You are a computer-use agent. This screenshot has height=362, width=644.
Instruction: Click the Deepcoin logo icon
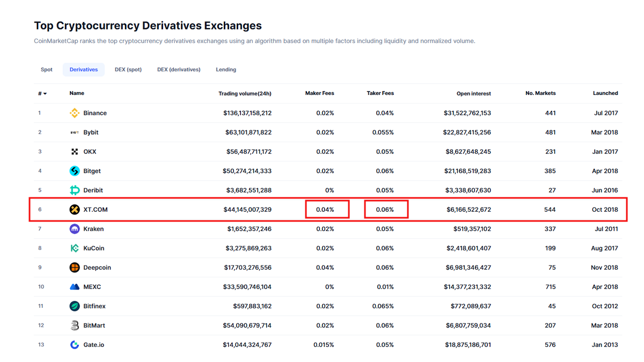click(75, 268)
